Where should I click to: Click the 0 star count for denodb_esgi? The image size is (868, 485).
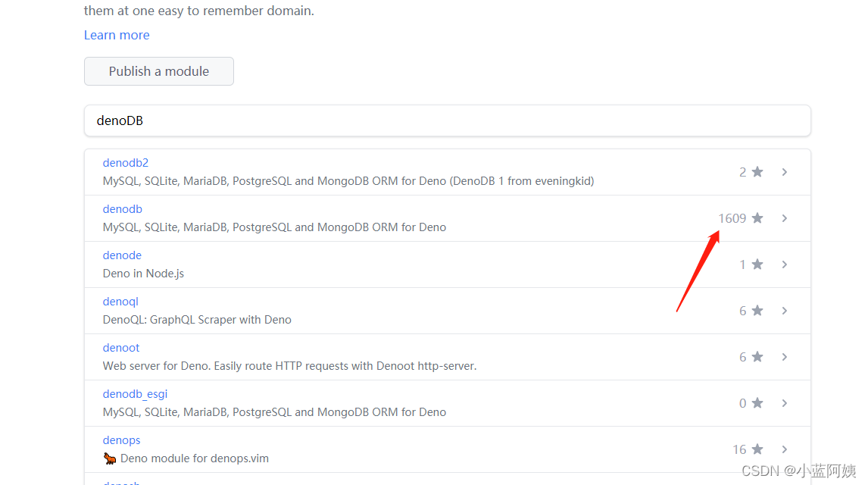(743, 403)
